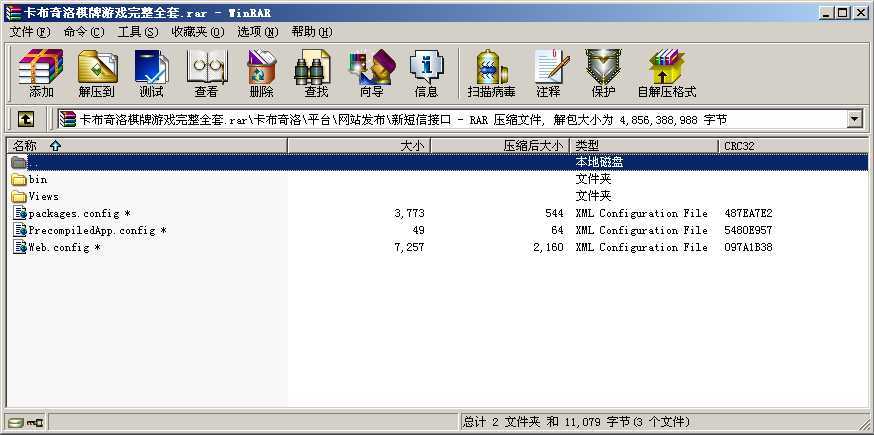Go up one folder level button
Viewport: 874px width, 435px height.
[x=26, y=119]
